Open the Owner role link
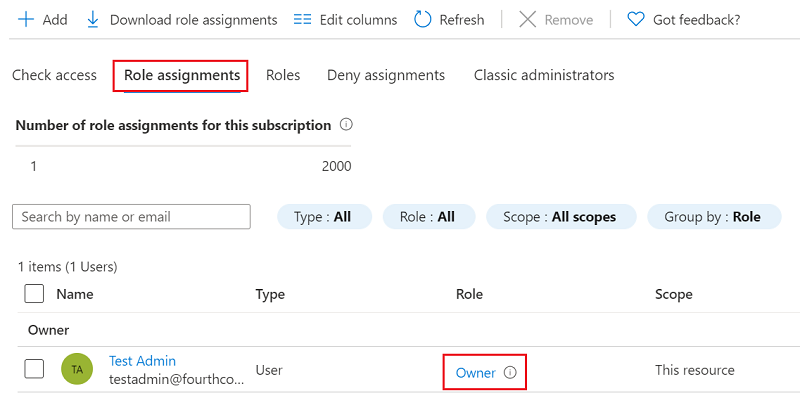Screen dimensions: 800x398 pos(476,373)
